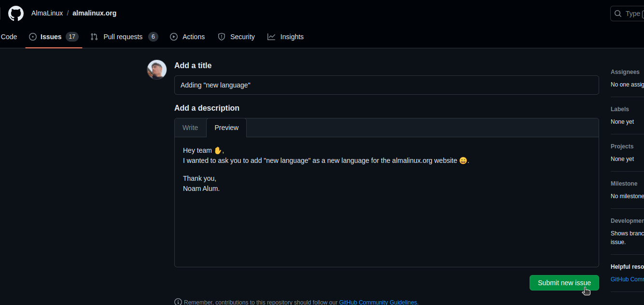
Task: Expand the Milestone section
Action: click(624, 184)
